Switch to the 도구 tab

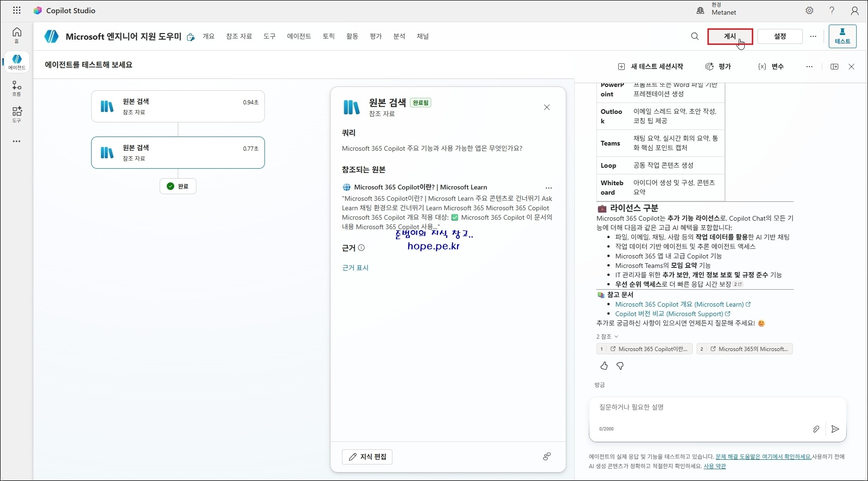tap(270, 36)
